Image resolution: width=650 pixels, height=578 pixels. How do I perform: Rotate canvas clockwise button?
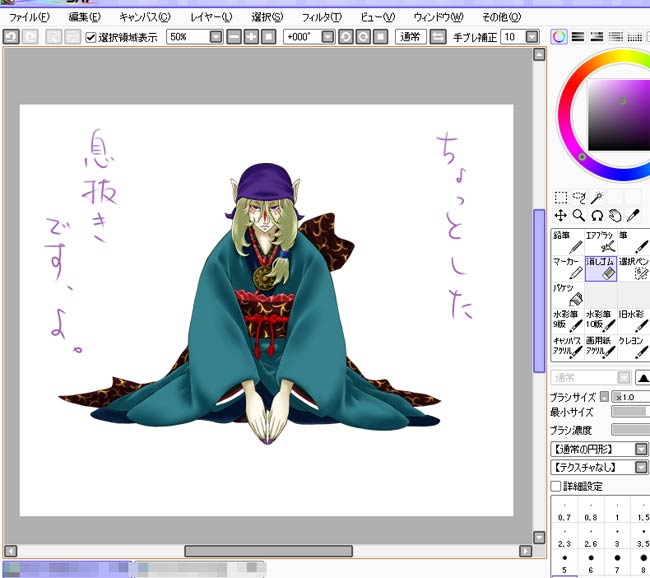363,37
